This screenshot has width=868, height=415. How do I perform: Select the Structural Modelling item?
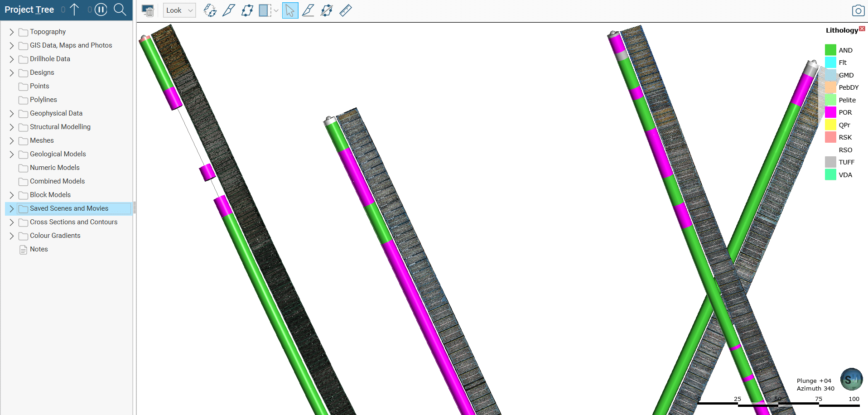[60, 127]
